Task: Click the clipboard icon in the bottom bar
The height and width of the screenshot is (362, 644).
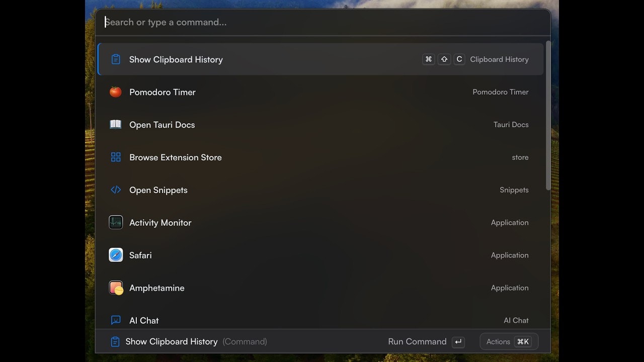Action: coord(115,342)
